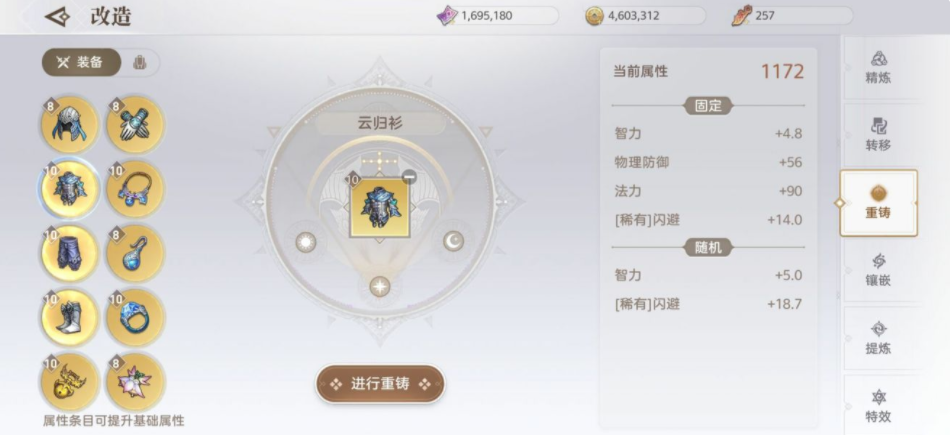This screenshot has height=435, width=950.
Task: Open the 提炼 extract tab
Action: pos(879,338)
